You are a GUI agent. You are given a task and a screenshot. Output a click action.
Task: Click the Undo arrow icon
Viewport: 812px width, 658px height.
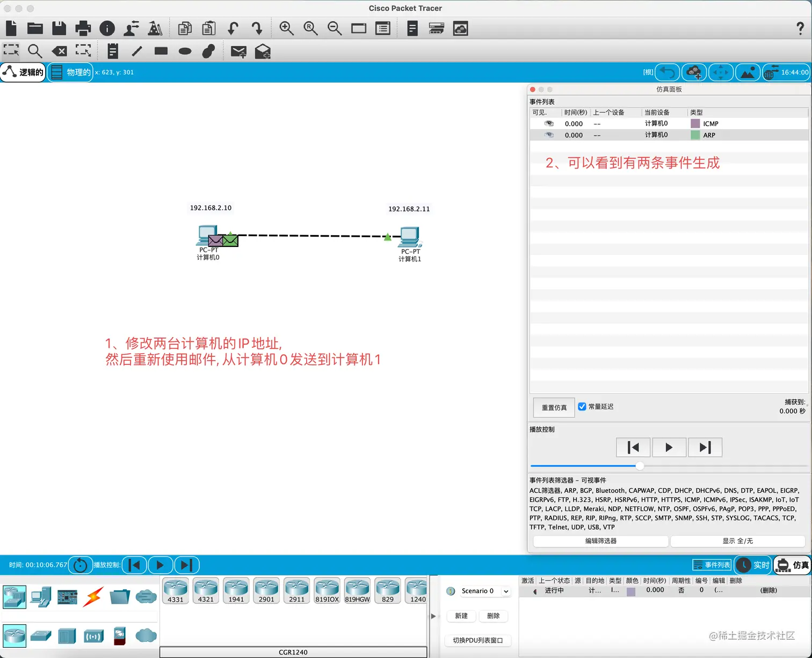click(233, 28)
